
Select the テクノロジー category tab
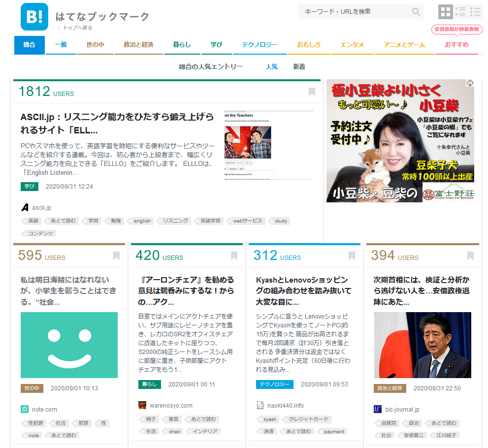(260, 45)
